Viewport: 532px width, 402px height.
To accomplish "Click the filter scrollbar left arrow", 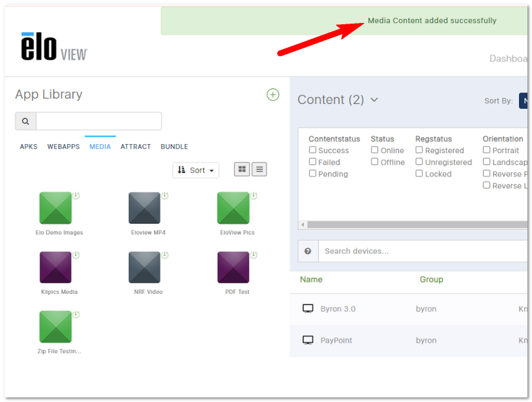I will pos(303,225).
